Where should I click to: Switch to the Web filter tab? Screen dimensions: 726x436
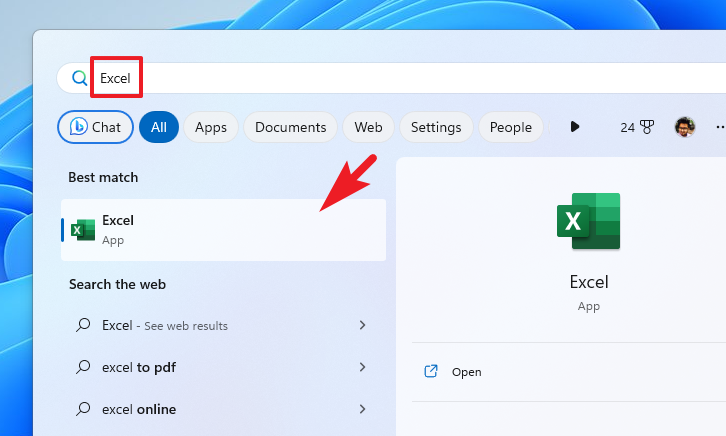(x=368, y=127)
